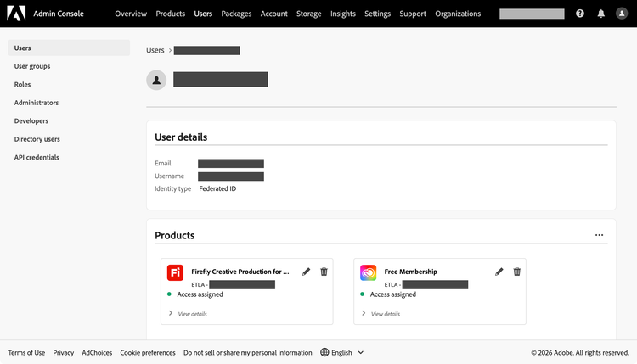Open Cookie preferences link
The height and width of the screenshot is (364, 637).
(148, 353)
